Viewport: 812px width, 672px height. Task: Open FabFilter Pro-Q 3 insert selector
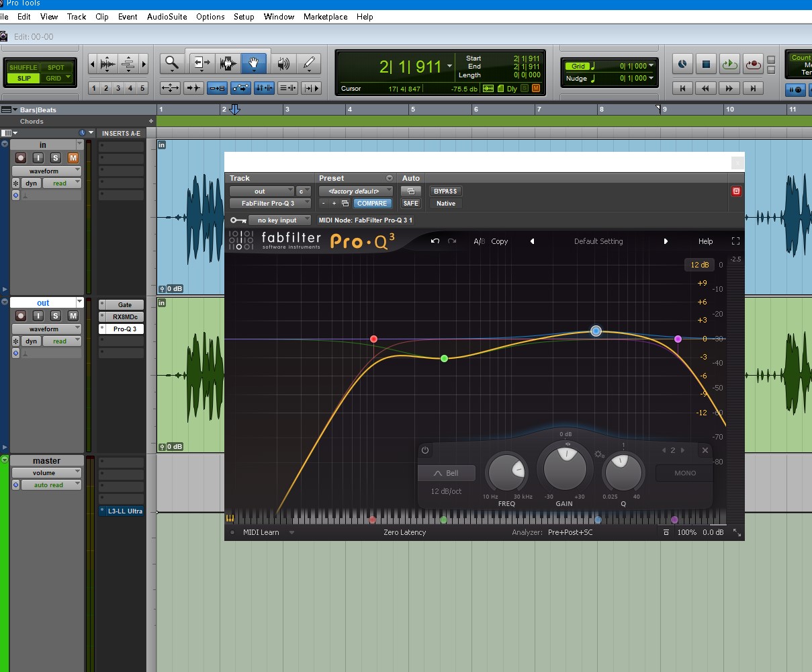pos(271,204)
